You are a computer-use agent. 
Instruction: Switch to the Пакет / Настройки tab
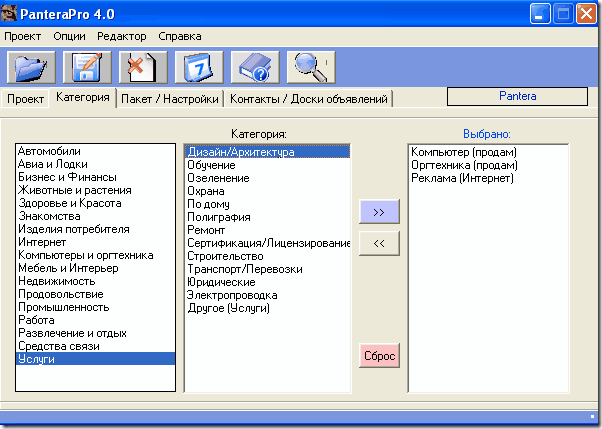[x=170, y=99]
